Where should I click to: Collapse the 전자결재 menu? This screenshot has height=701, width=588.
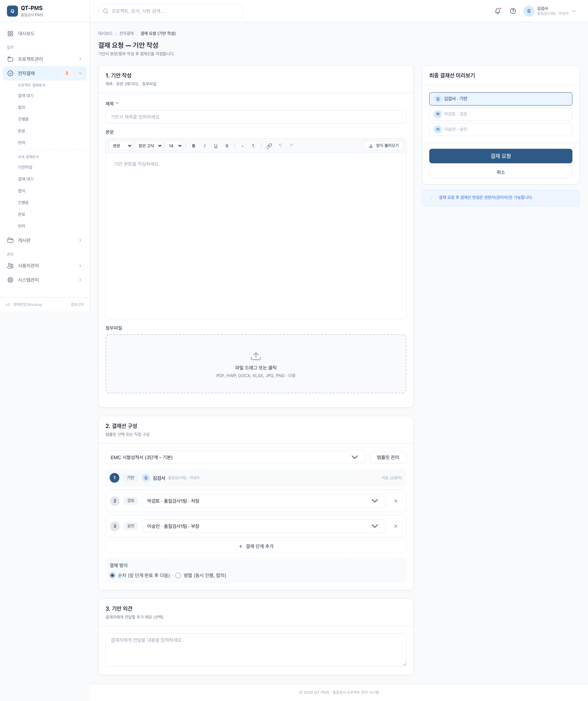coord(45,73)
